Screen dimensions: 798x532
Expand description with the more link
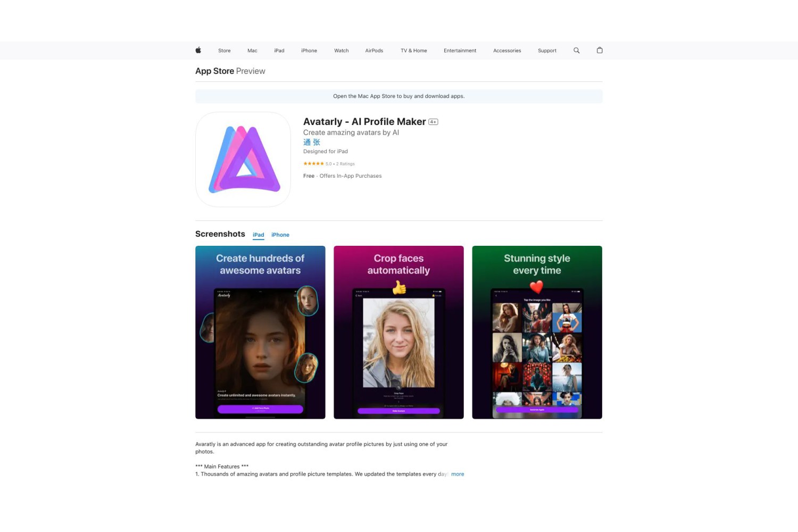pos(458,474)
